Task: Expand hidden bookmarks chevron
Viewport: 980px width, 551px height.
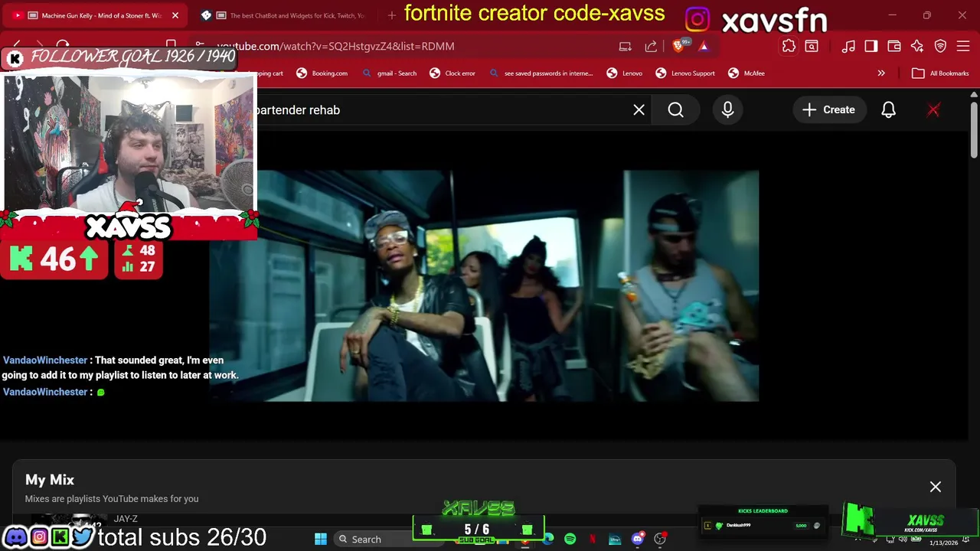Action: [x=881, y=73]
